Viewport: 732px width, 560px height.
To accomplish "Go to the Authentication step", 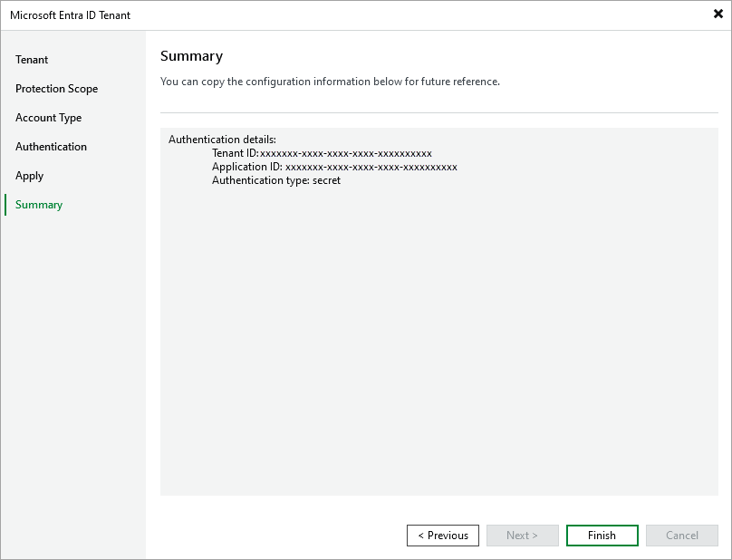I will click(51, 147).
